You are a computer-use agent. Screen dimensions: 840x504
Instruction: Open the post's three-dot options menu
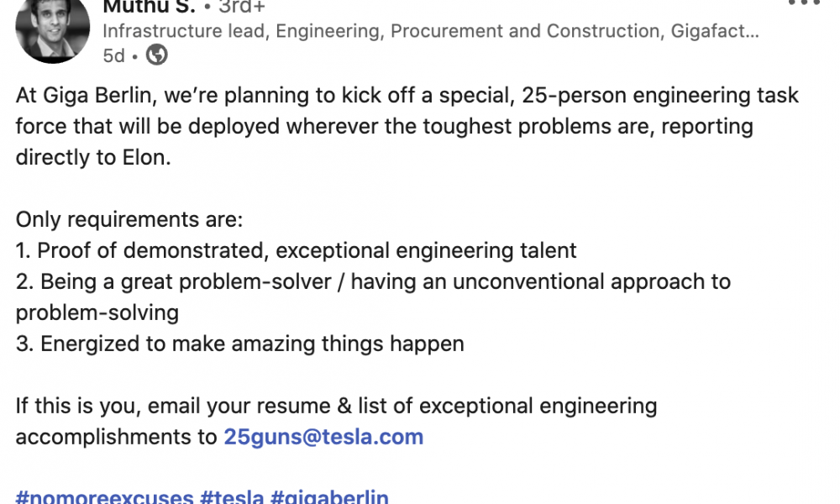click(x=804, y=3)
